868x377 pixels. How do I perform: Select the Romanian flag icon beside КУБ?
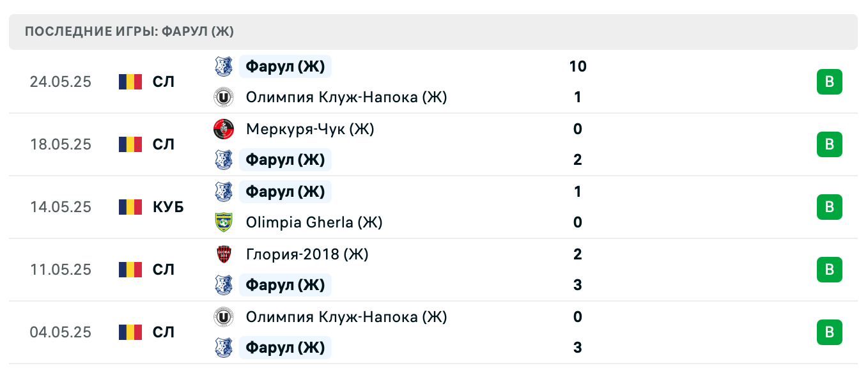[130, 207]
